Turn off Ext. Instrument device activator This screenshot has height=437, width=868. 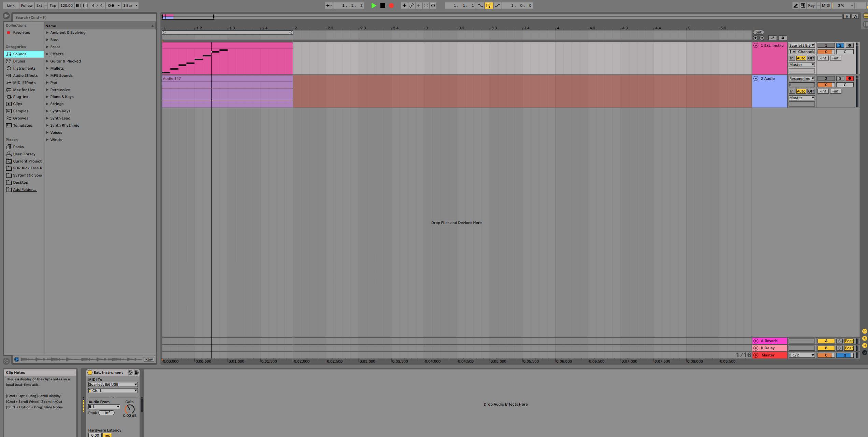(90, 372)
